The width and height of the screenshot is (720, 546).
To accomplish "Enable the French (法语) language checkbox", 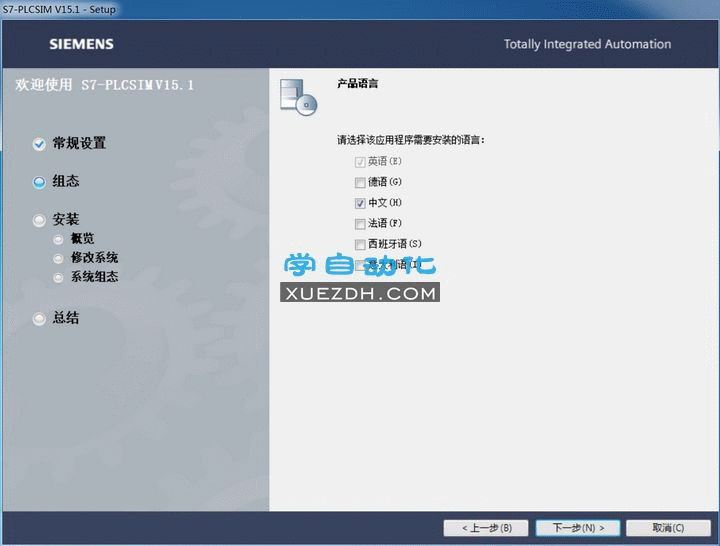I will tap(360, 224).
